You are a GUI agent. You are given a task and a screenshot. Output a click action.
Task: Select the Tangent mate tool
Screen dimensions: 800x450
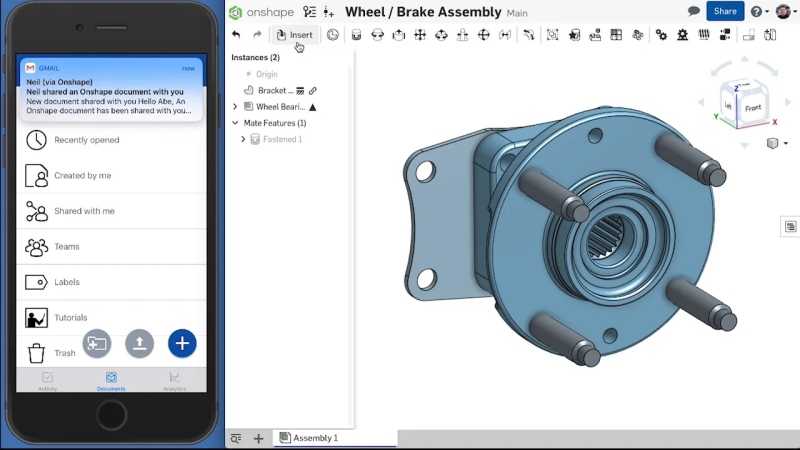tap(529, 35)
